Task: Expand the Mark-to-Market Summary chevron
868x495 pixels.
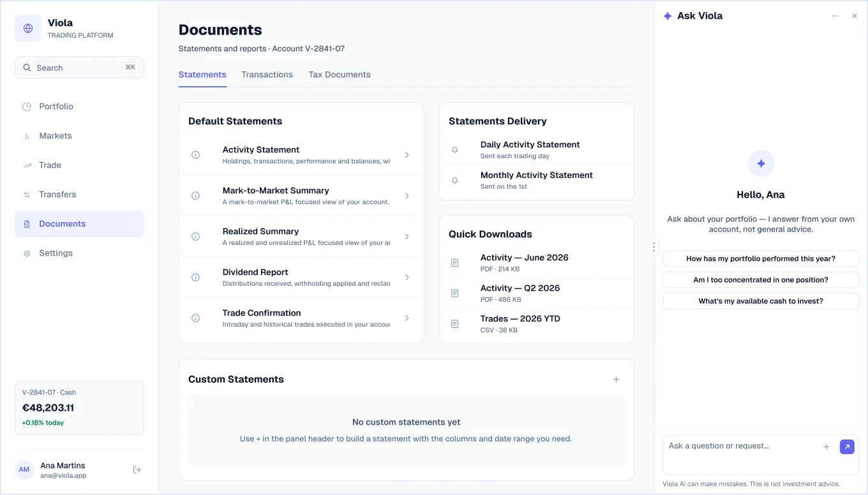Action: pyautogui.click(x=407, y=196)
